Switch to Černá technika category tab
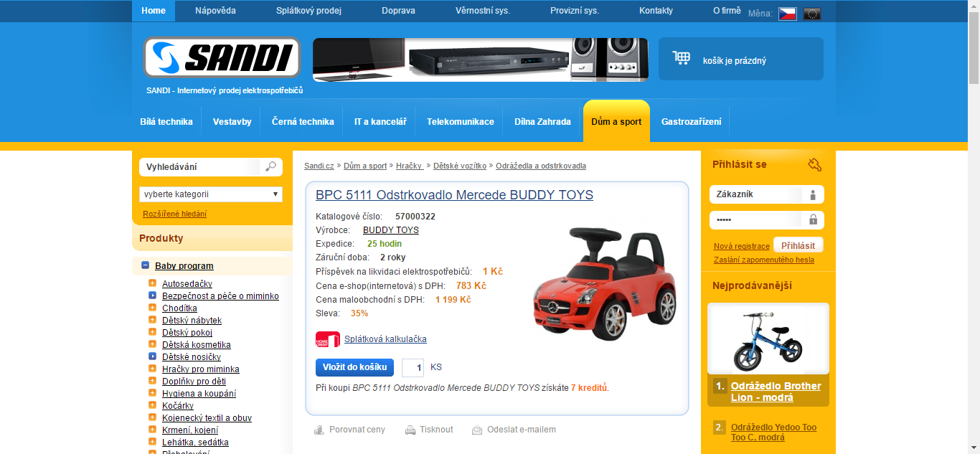The height and width of the screenshot is (454, 980). pos(303,122)
